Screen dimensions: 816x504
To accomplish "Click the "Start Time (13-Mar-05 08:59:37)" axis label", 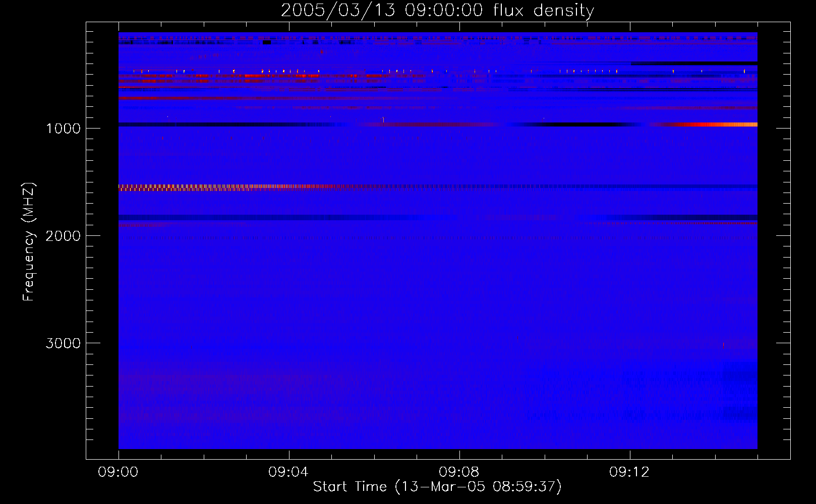I will pyautogui.click(x=437, y=487).
